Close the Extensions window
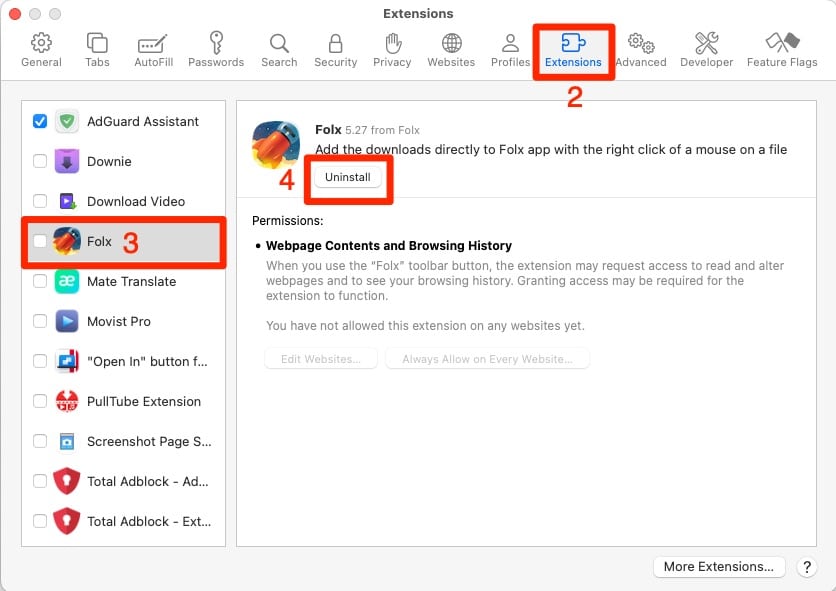836x591 pixels. [x=15, y=13]
